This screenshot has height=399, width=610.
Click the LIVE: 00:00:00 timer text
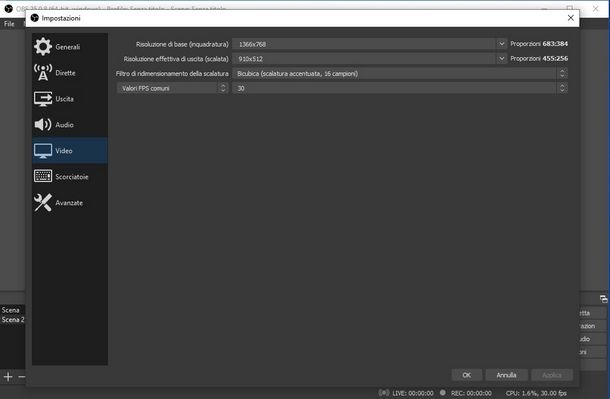click(x=412, y=393)
